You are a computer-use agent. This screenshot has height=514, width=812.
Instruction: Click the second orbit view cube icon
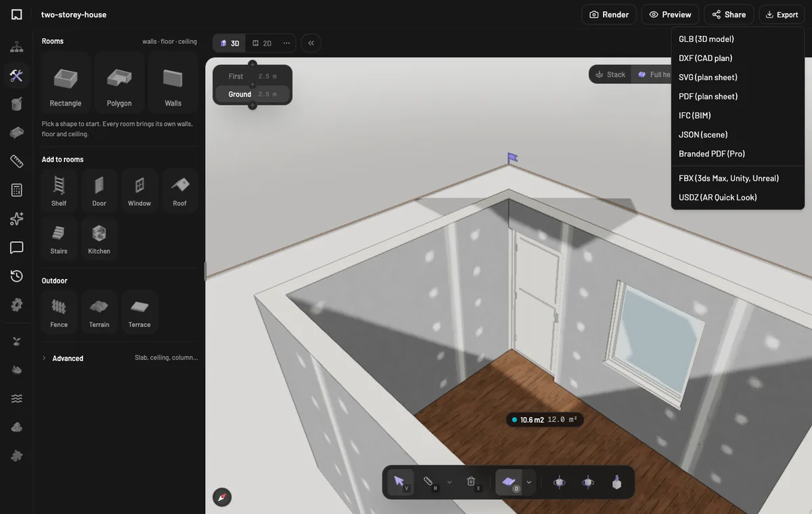[x=588, y=482]
